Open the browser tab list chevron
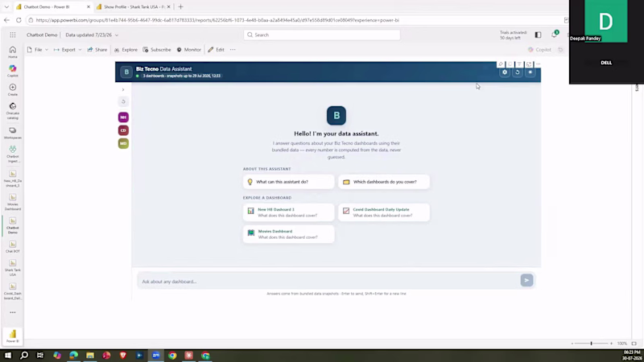 [6, 7]
